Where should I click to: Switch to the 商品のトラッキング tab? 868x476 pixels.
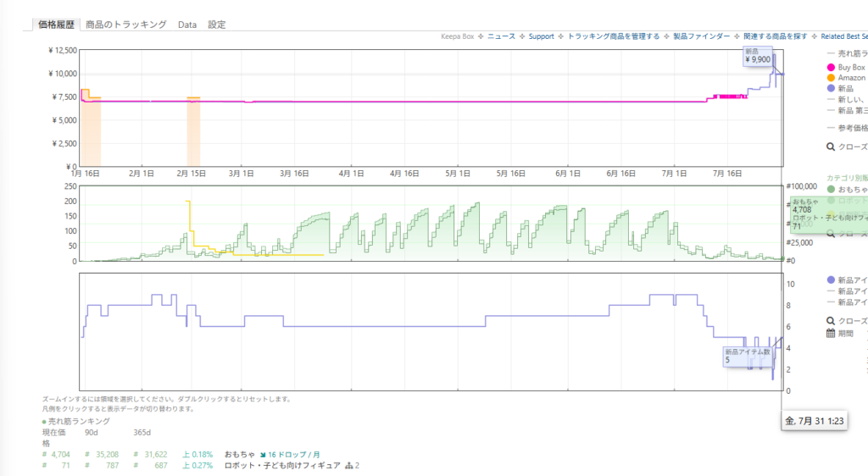[x=126, y=25]
